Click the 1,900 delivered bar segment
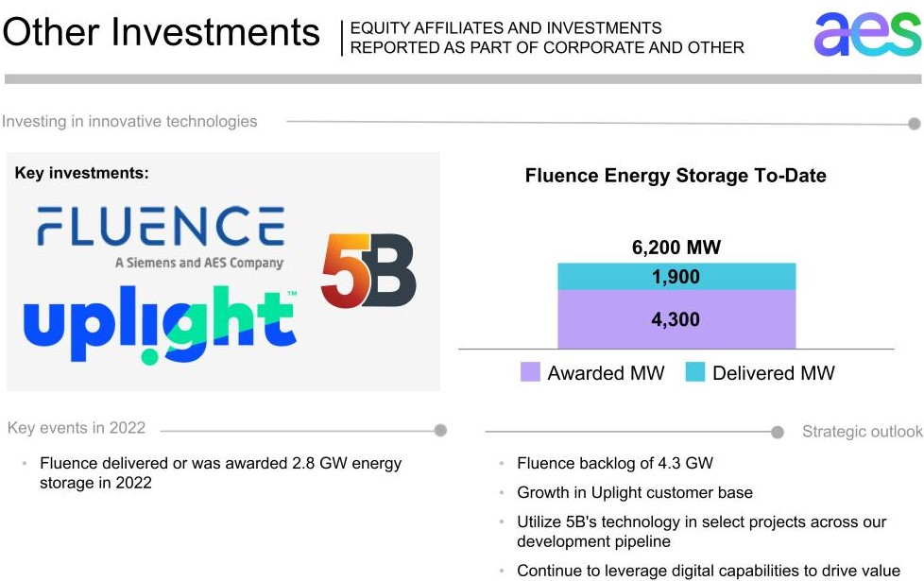 676,277
